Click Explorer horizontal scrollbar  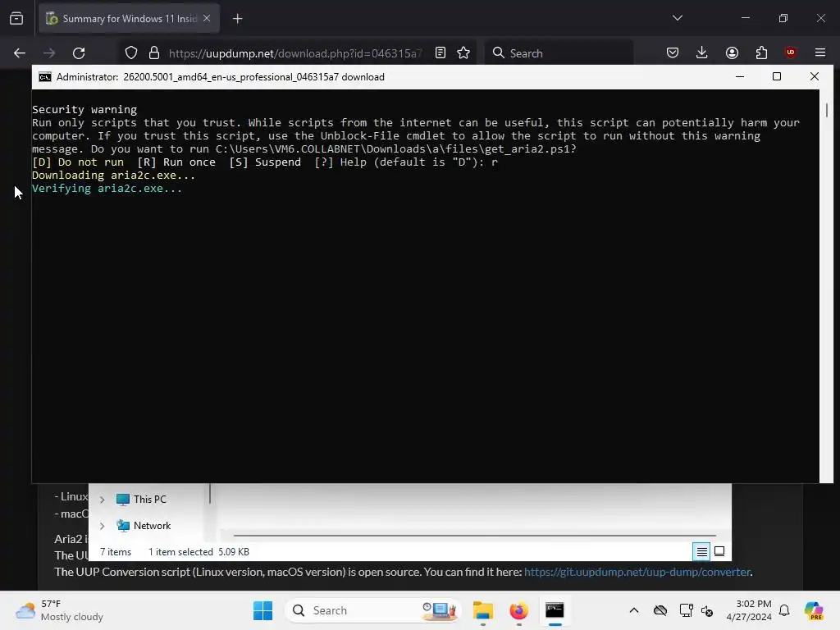tap(475, 535)
